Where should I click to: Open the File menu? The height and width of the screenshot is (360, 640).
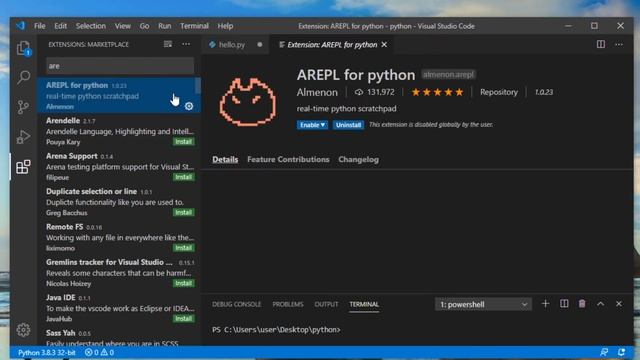point(40,26)
